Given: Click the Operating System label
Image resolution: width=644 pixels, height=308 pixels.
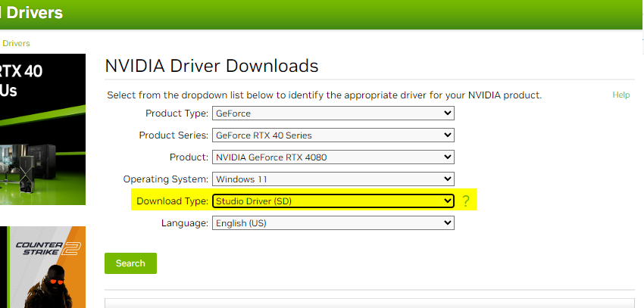Looking at the screenshot, I should click(x=166, y=179).
